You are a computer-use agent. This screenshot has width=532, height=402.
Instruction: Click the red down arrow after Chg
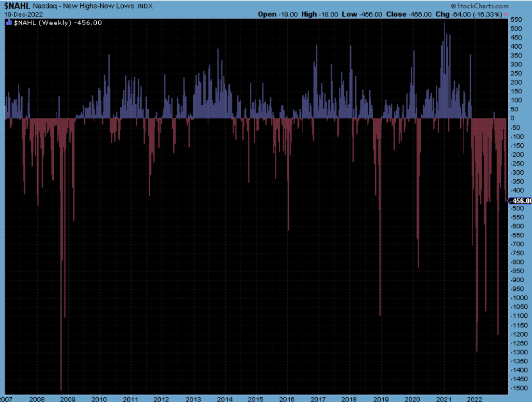[x=506, y=14]
